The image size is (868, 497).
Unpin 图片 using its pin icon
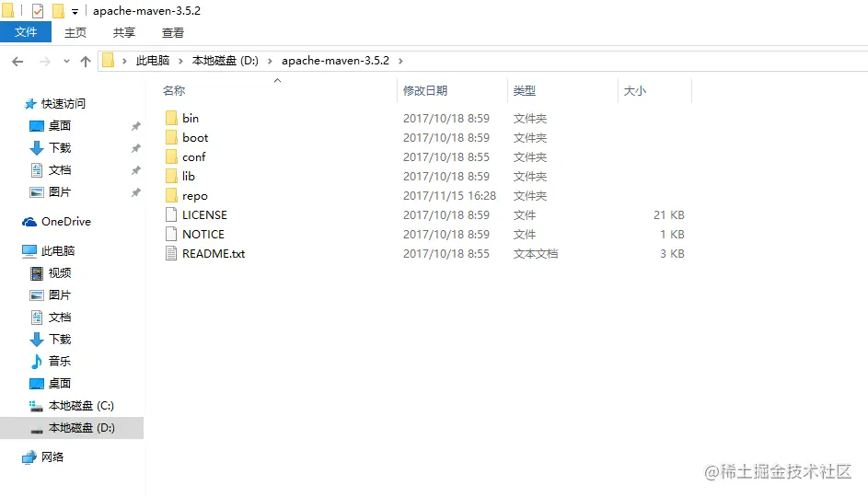[135, 192]
